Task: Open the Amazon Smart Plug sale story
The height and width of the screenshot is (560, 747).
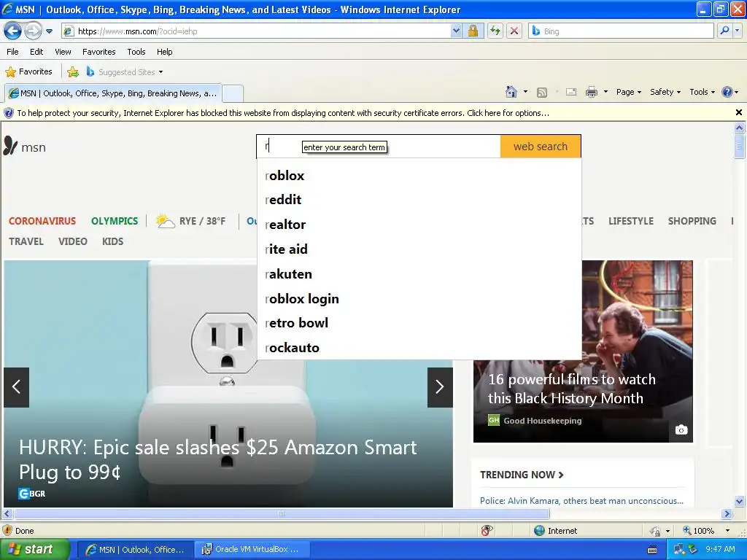Action: click(x=217, y=459)
